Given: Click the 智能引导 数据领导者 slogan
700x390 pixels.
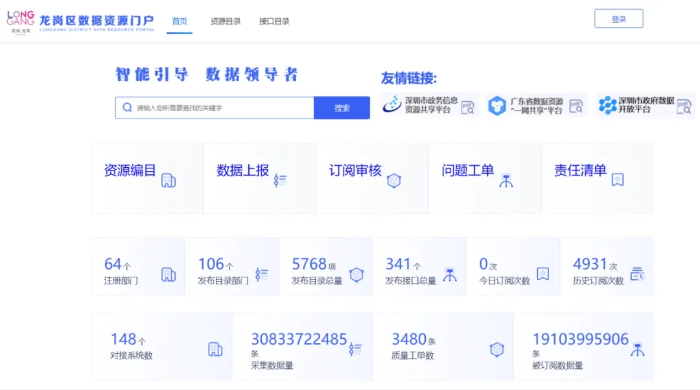Looking at the screenshot, I should [207, 75].
